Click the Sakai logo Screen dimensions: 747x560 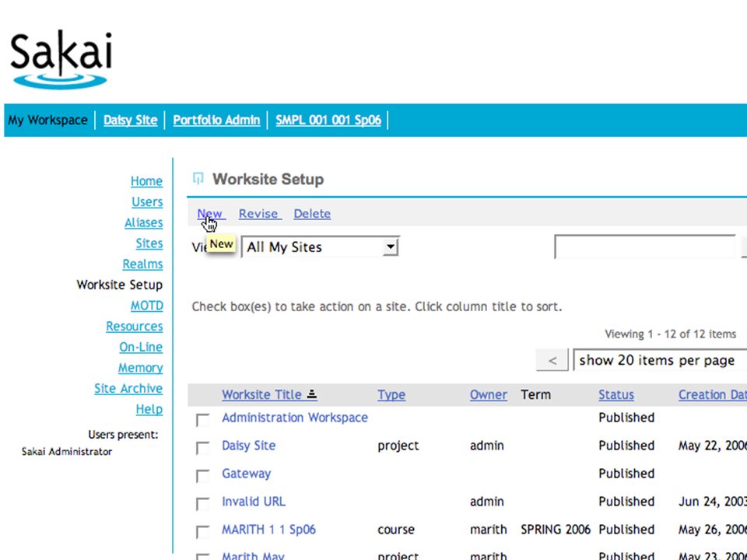click(x=61, y=60)
